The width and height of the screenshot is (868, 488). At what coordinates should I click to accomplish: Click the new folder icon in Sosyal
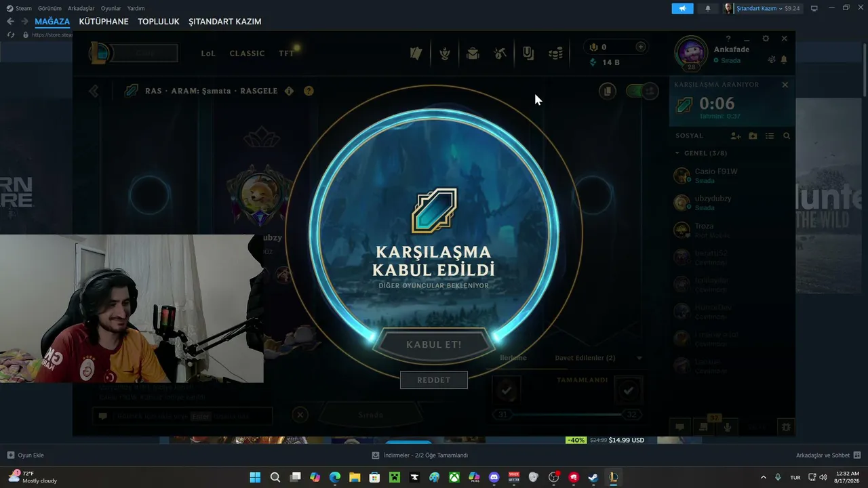tap(753, 136)
